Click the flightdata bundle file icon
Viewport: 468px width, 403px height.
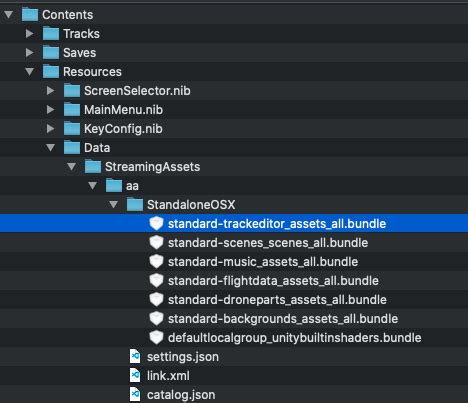pyautogui.click(x=156, y=280)
